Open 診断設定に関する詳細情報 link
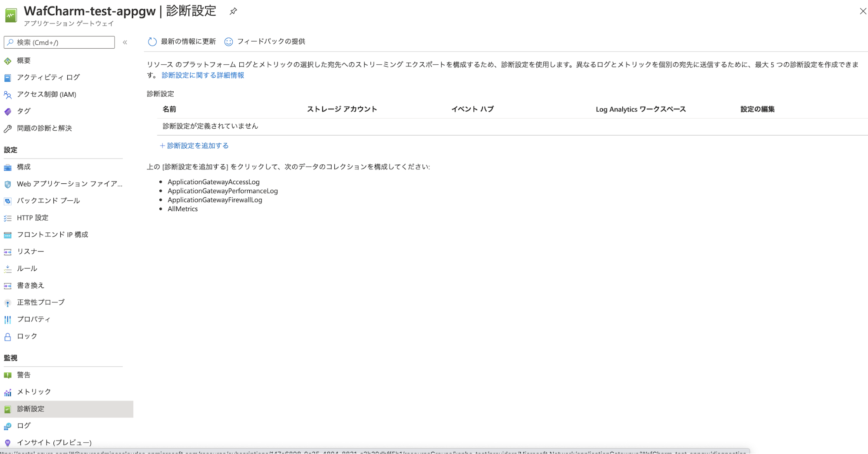 pyautogui.click(x=203, y=75)
